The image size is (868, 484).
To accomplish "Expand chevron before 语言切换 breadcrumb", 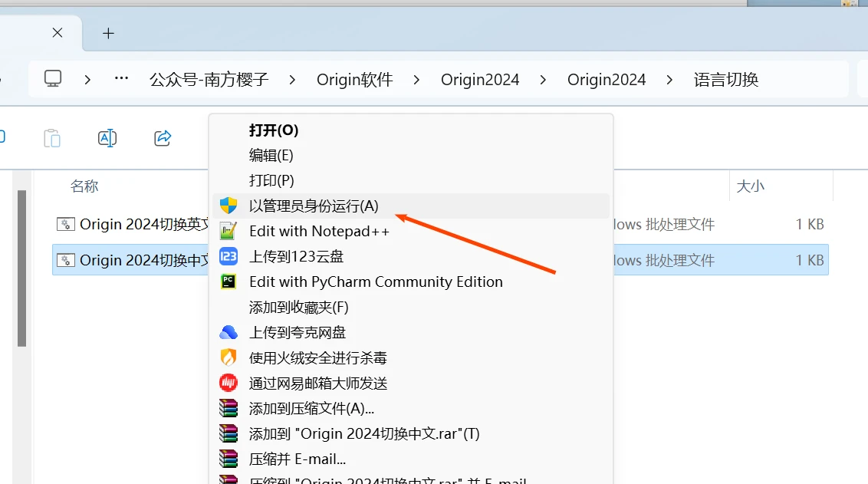I will [x=670, y=80].
